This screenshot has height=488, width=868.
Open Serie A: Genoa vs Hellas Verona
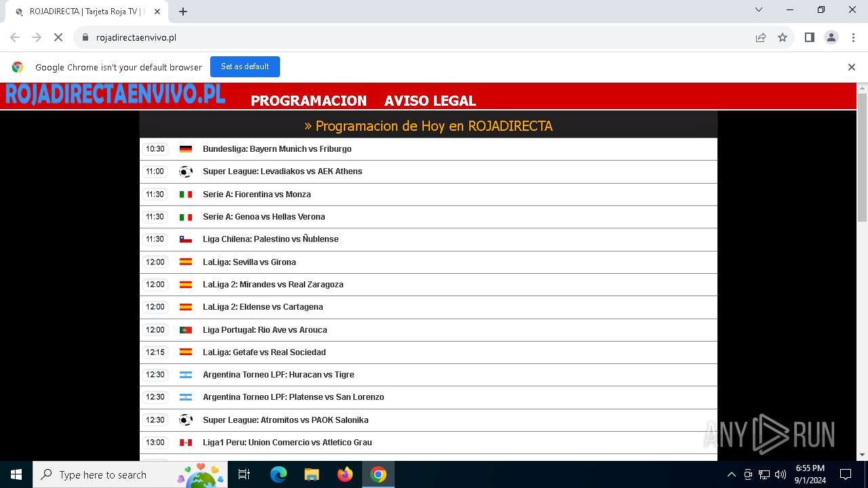pos(264,217)
